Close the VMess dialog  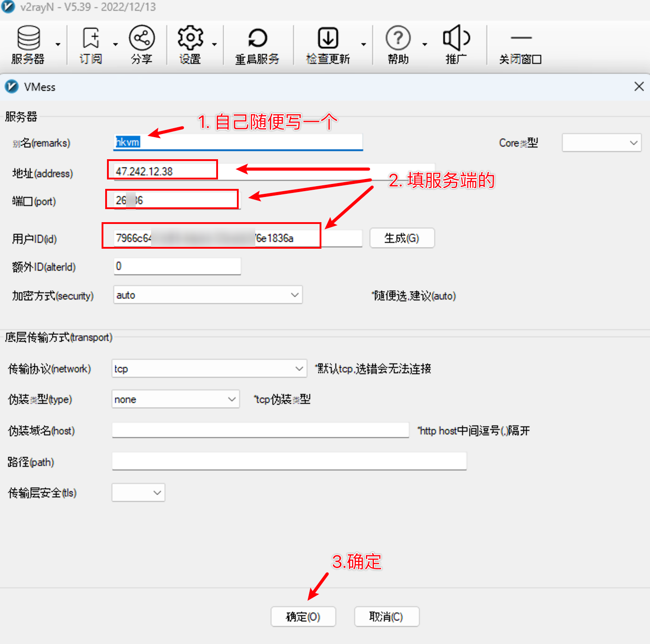click(x=639, y=86)
